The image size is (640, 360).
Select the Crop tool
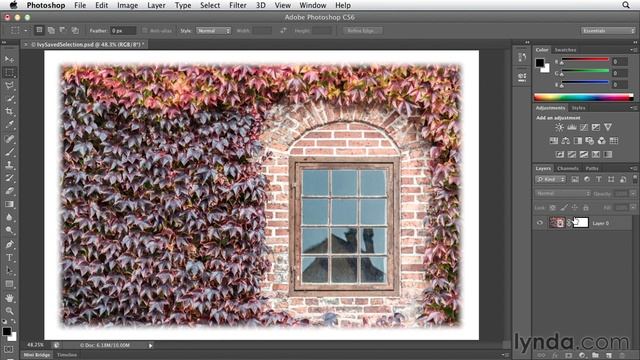(x=9, y=111)
